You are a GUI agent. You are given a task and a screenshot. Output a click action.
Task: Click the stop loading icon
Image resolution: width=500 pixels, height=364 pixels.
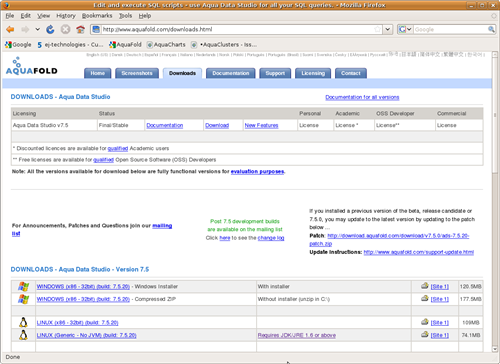[x=65, y=29]
